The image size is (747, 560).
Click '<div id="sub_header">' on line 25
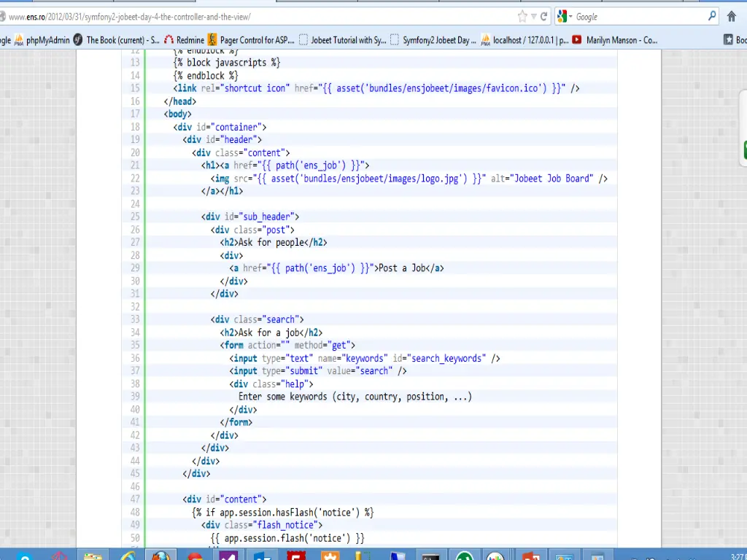coord(250,217)
